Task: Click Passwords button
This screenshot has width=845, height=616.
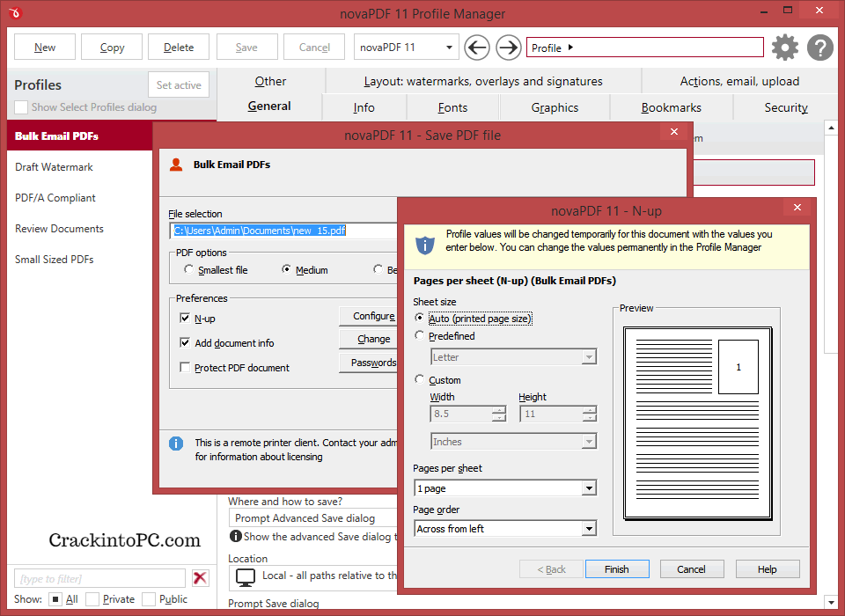Action: click(x=369, y=363)
